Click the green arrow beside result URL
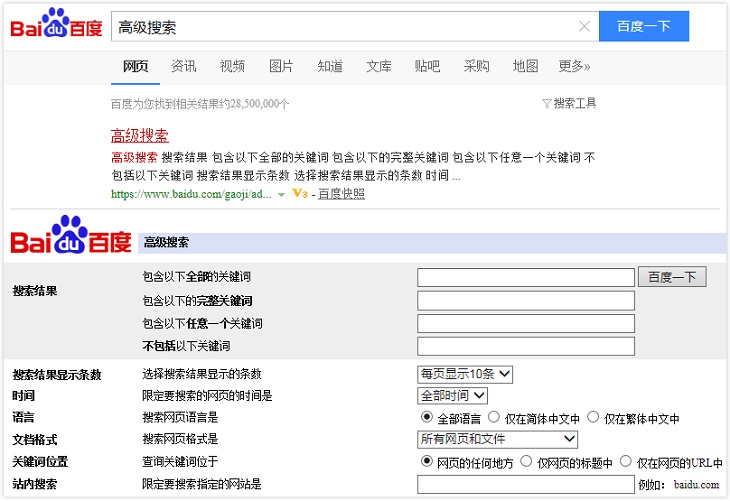This screenshot has width=730, height=501. [x=281, y=195]
